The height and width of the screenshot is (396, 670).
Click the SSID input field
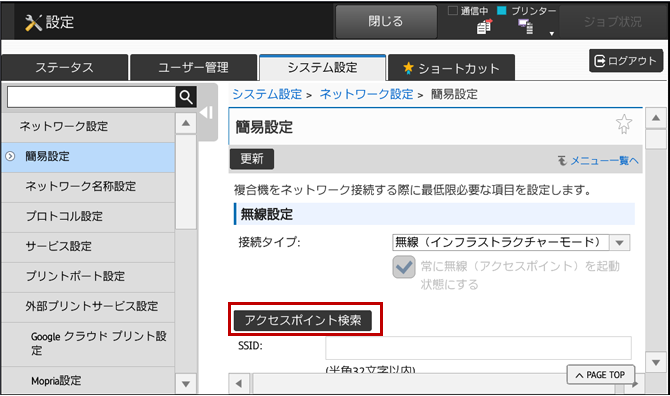478,348
